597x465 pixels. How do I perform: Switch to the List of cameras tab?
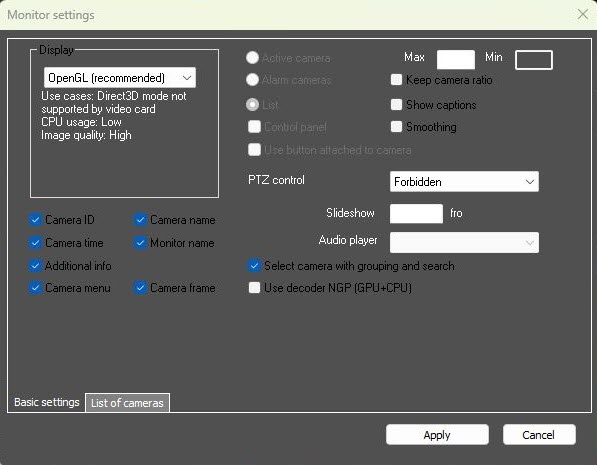127,403
